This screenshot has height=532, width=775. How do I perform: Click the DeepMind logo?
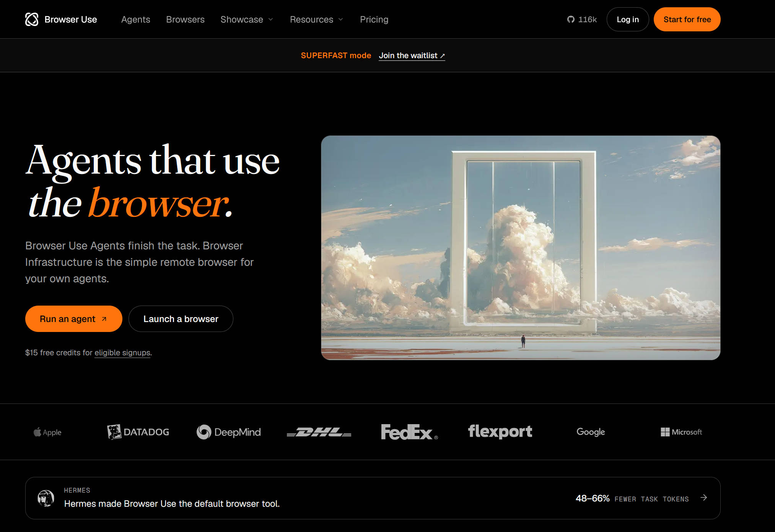click(228, 432)
